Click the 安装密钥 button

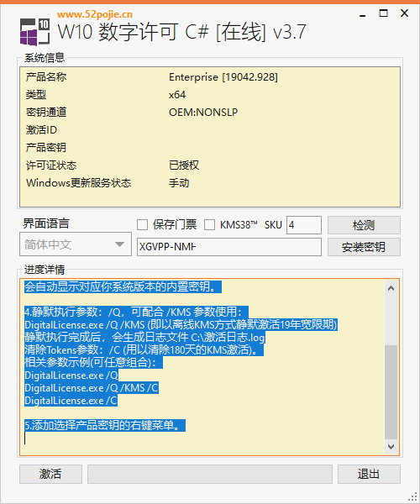tap(364, 247)
